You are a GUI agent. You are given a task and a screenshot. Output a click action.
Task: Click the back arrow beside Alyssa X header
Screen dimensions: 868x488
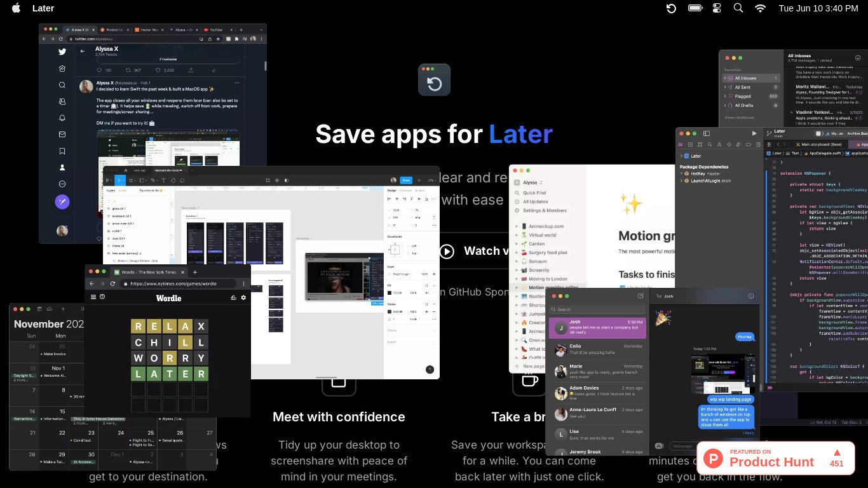(83, 51)
